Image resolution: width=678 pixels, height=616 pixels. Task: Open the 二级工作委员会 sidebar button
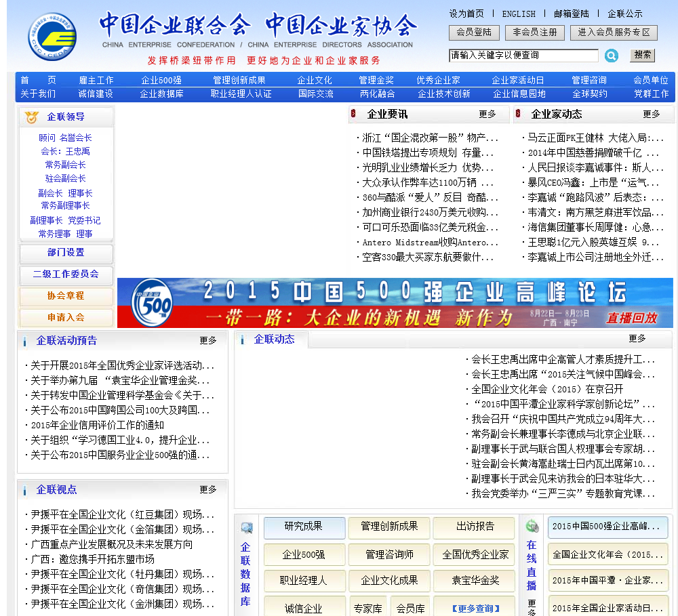click(66, 275)
